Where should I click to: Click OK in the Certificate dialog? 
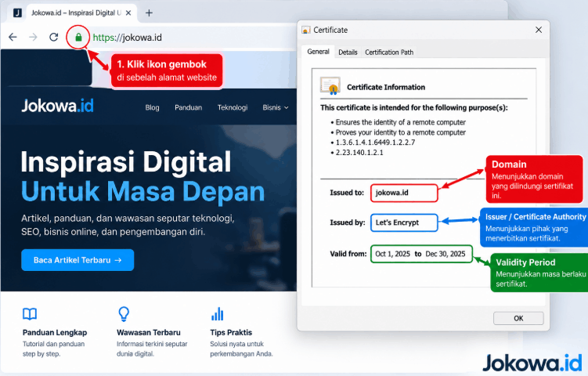point(518,318)
